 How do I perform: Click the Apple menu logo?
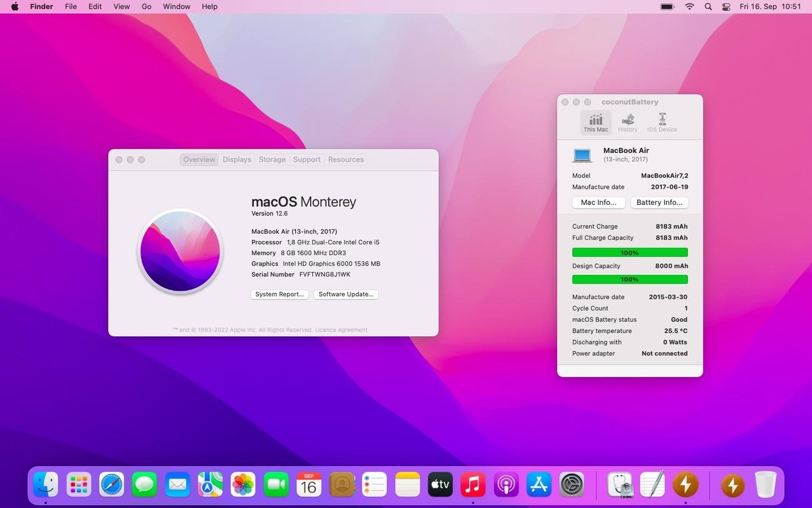(14, 6)
